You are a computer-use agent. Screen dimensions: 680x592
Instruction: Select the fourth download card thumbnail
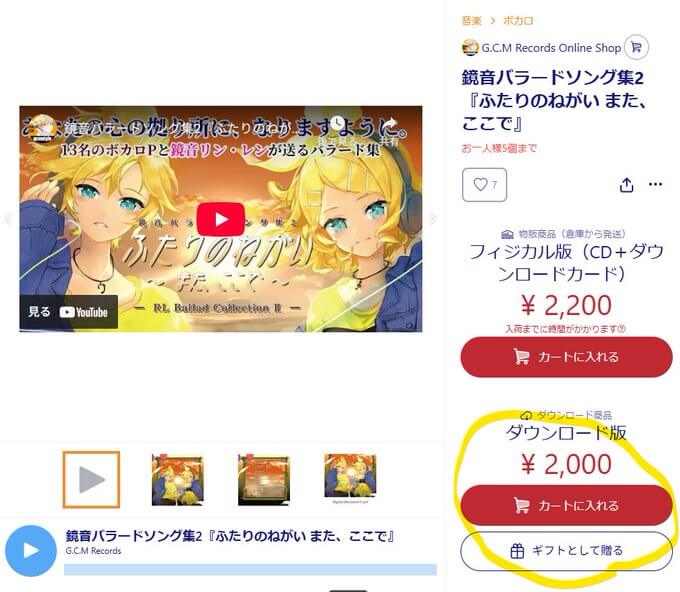pyautogui.click(x=350, y=477)
